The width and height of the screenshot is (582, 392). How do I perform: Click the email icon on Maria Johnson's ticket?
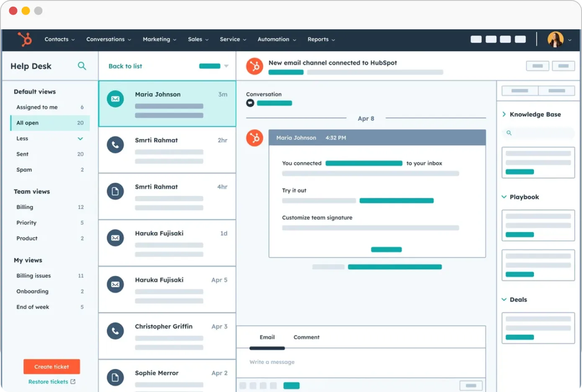point(115,99)
